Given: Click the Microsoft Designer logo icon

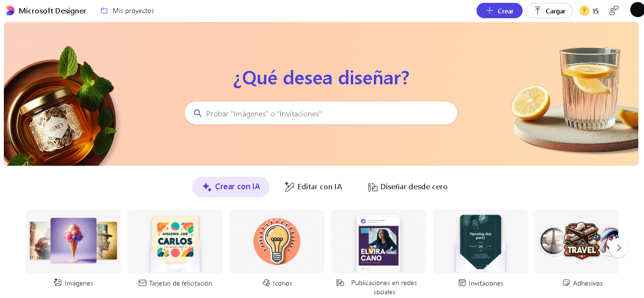Looking at the screenshot, I should click(10, 11).
